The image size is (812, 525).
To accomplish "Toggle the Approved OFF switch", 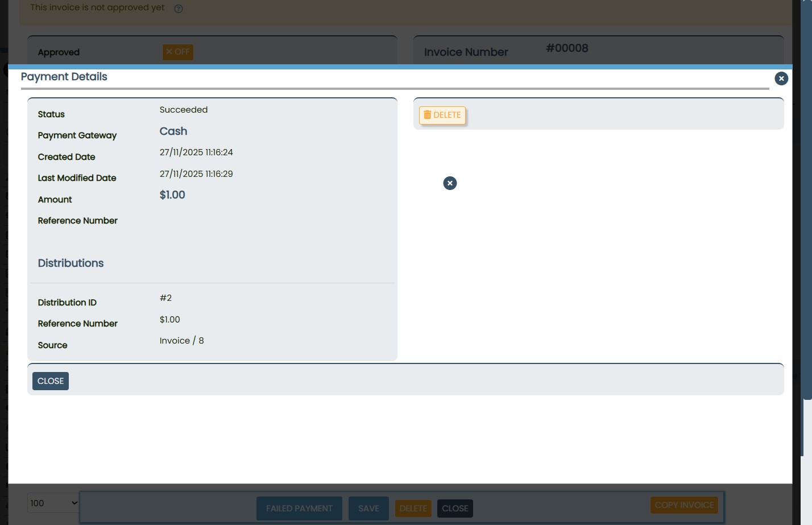I will pos(178,52).
